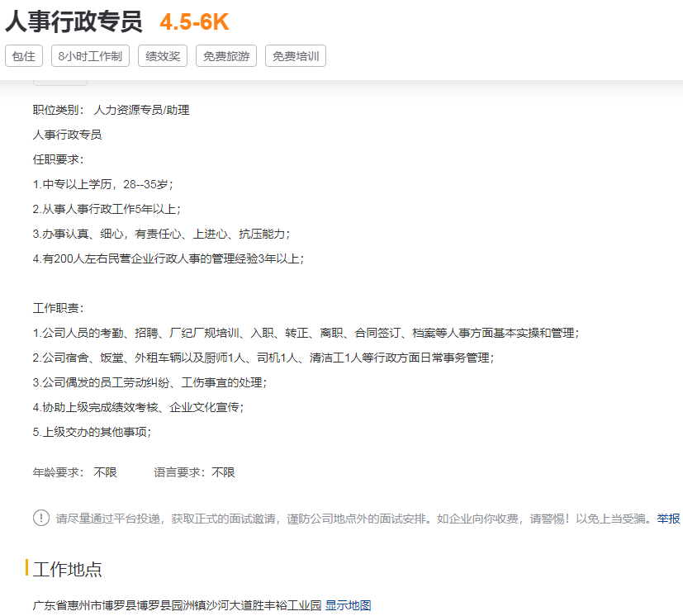
Task: Click the orange 4.5-6K salary text
Action: (194, 22)
